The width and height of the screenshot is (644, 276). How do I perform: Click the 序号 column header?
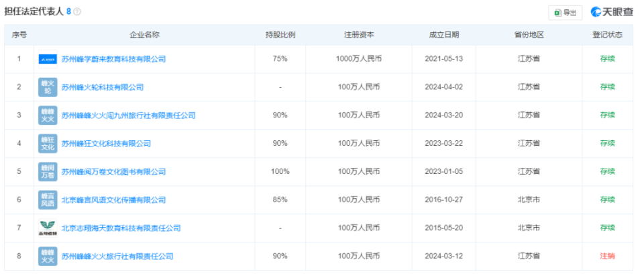[19, 35]
